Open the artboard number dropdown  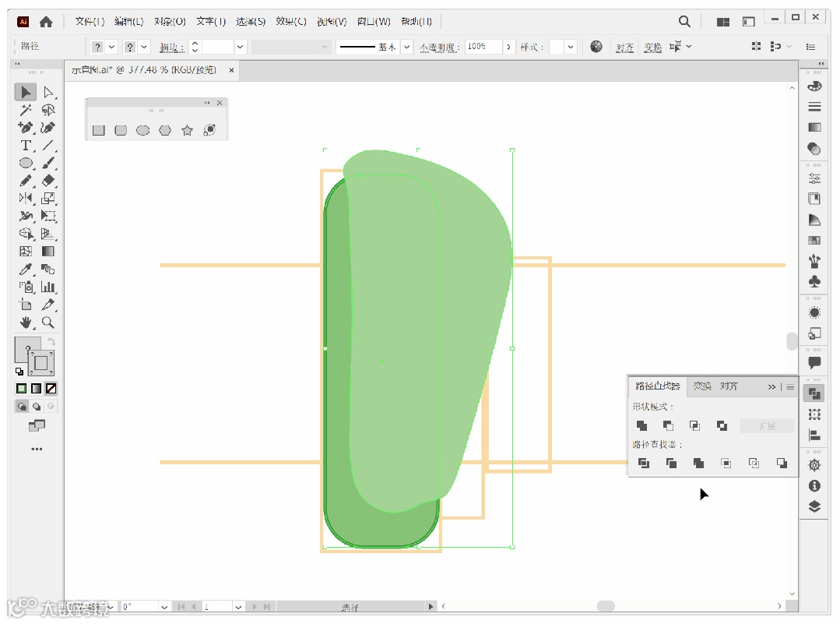[238, 607]
